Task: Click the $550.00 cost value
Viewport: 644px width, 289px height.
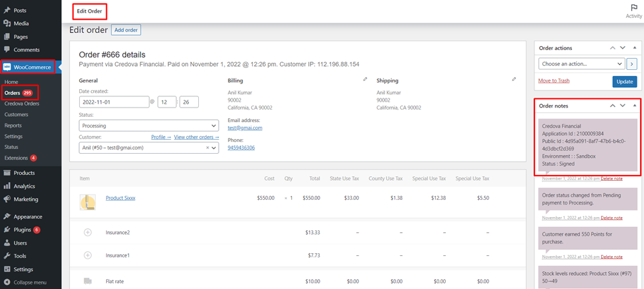Action: (266, 198)
